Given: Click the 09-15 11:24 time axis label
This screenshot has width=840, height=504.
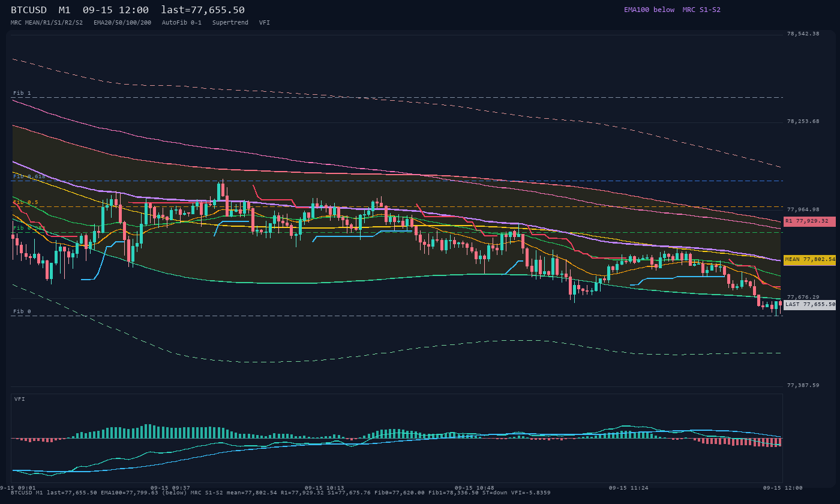Looking at the screenshot, I should coord(629,488).
